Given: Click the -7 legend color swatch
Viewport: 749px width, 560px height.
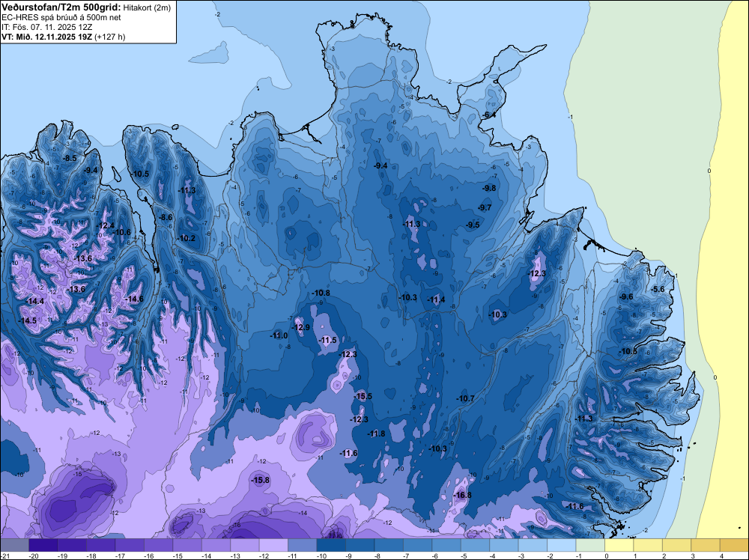Looking at the screenshot, I should point(417,545).
